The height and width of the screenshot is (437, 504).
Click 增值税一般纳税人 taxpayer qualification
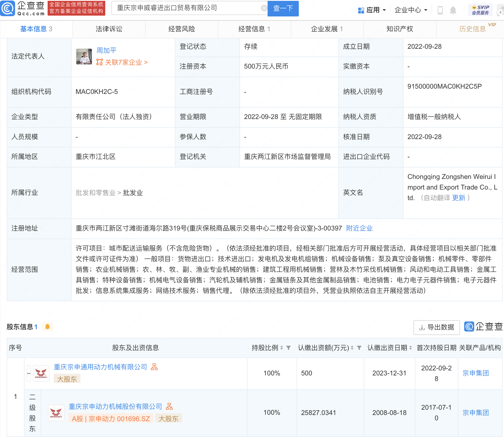tap(434, 117)
